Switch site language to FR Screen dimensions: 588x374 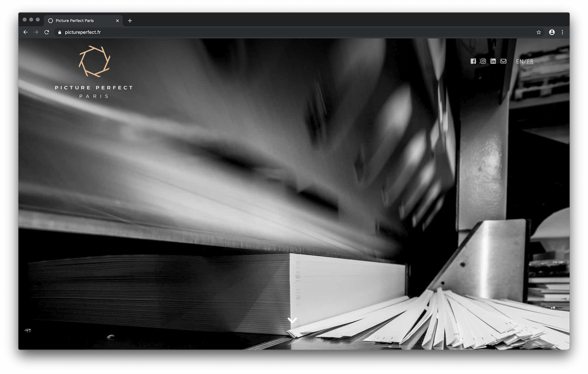pyautogui.click(x=530, y=61)
